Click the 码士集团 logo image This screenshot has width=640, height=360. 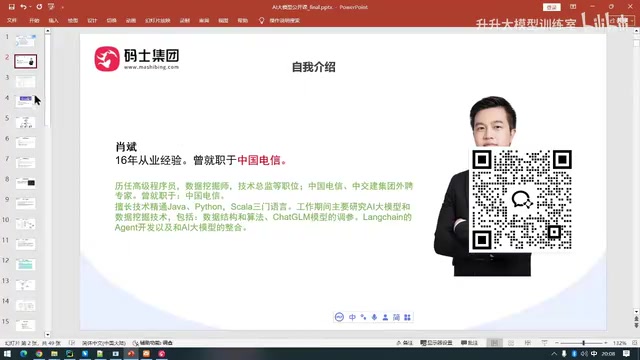click(137, 58)
